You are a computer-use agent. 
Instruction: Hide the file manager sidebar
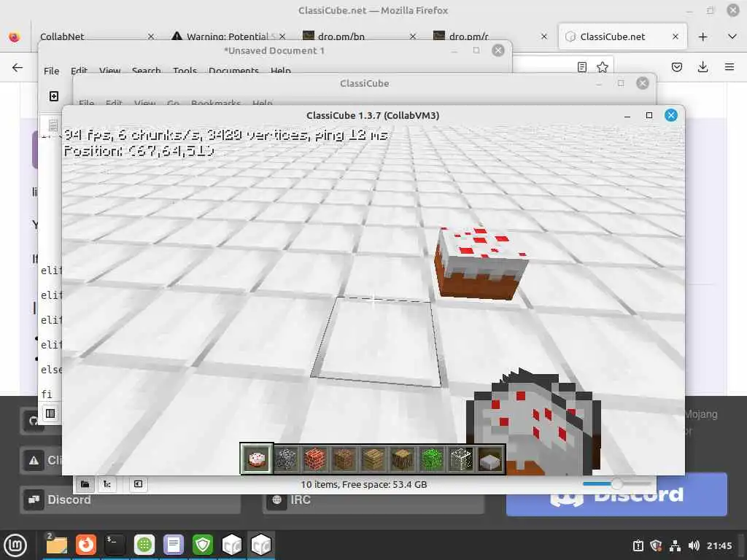click(x=138, y=484)
